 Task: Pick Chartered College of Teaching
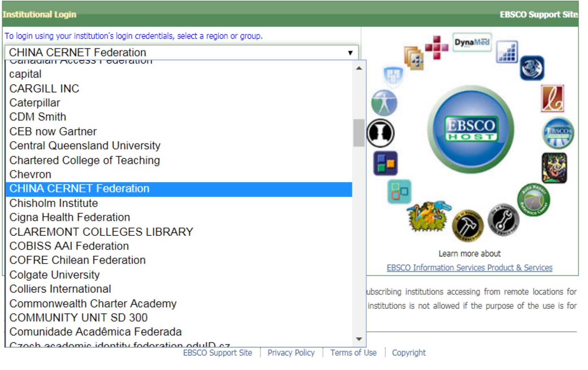pos(179,160)
